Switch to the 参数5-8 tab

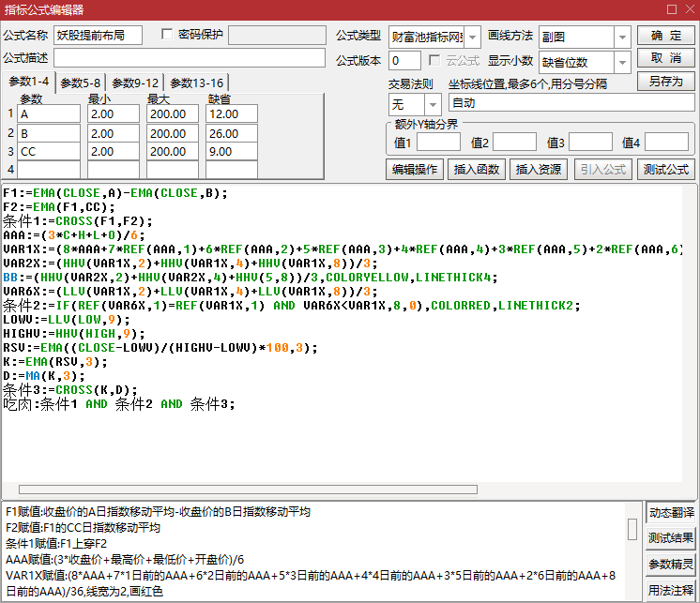[x=81, y=83]
